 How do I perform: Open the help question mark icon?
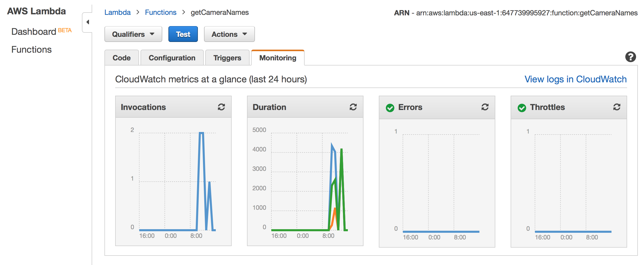tap(631, 57)
